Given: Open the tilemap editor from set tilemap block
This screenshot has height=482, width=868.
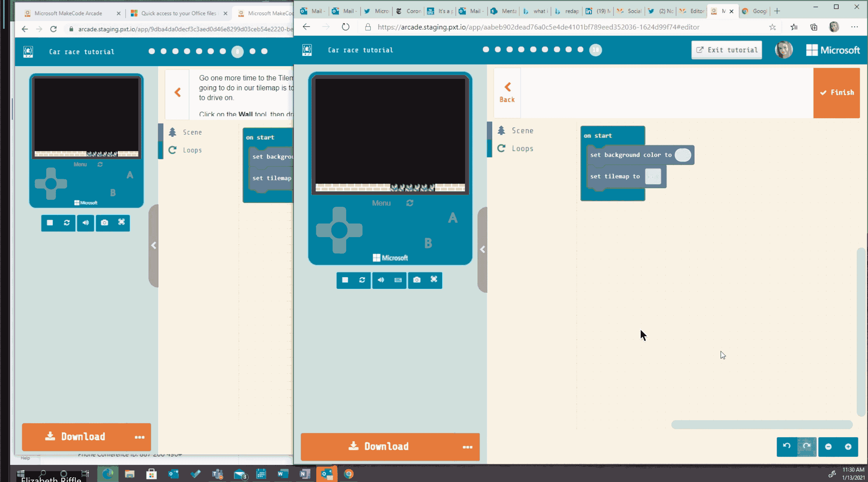Looking at the screenshot, I should click(x=653, y=176).
